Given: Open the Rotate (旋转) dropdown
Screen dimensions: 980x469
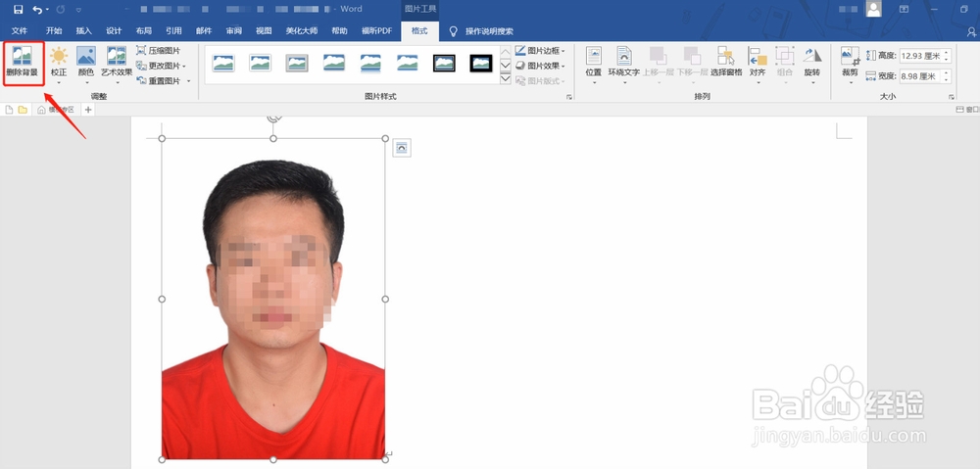Looking at the screenshot, I should [x=811, y=65].
